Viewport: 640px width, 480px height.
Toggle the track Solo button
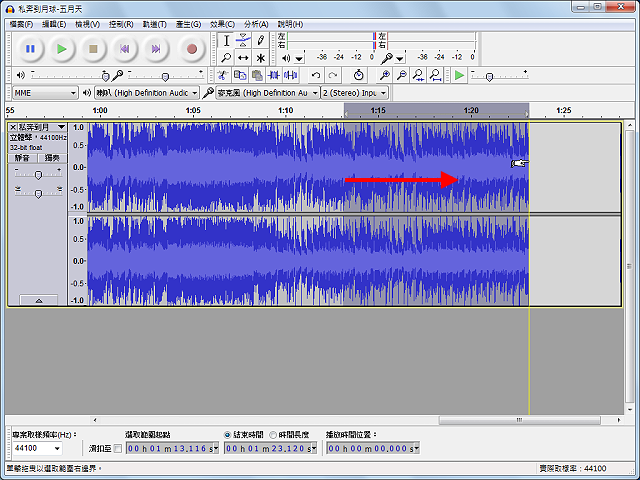click(x=52, y=158)
